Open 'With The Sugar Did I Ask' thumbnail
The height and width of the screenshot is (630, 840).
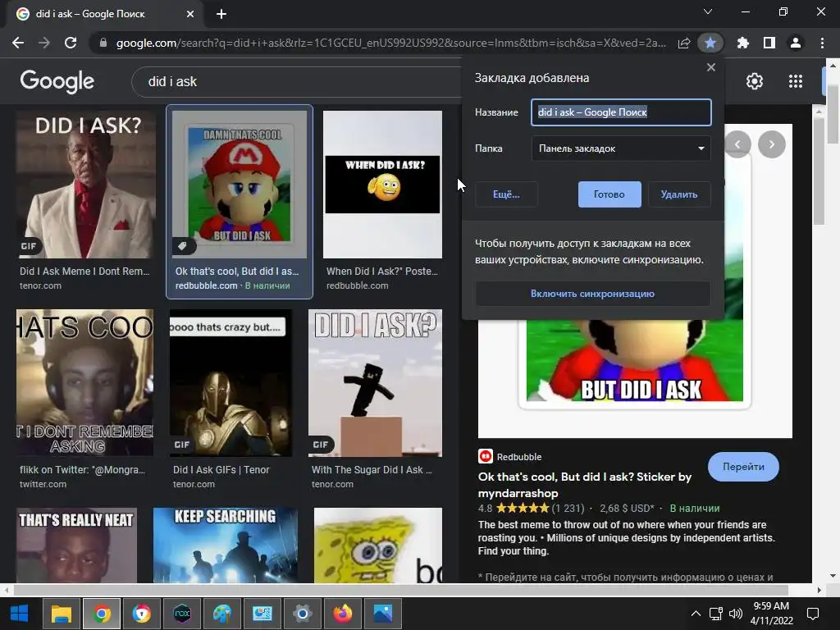coord(376,382)
